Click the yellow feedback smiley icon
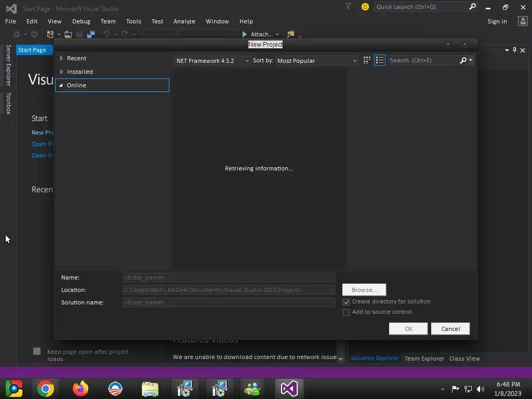 [365, 7]
